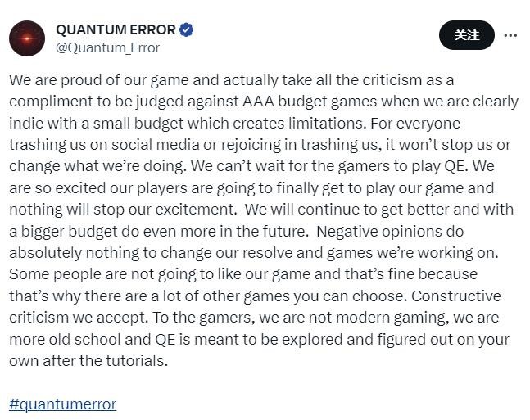Click the line starting "We are proud"
Screen dimensions: 530x420
pyautogui.click(x=231, y=80)
